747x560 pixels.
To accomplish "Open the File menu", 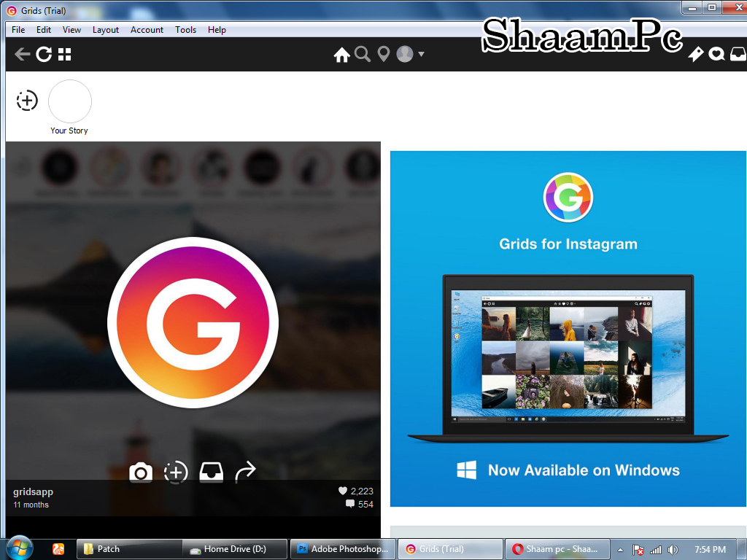I will (x=18, y=29).
